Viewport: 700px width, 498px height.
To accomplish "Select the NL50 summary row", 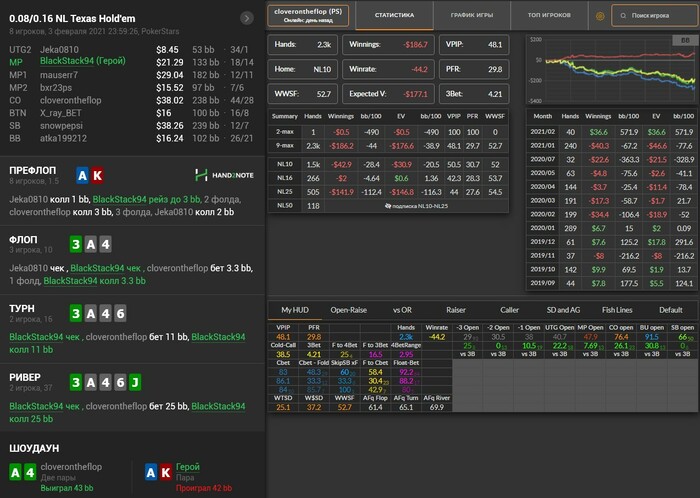I will click(388, 206).
